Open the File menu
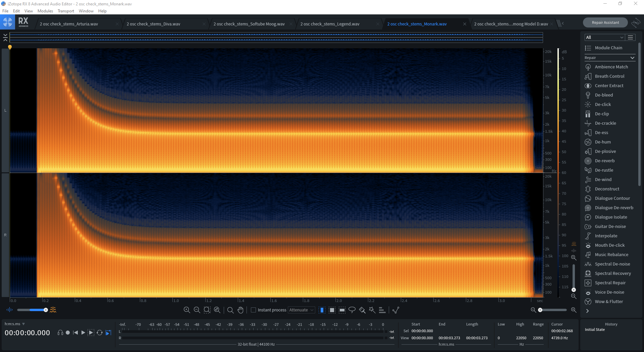The width and height of the screenshot is (644, 352). pos(5,11)
